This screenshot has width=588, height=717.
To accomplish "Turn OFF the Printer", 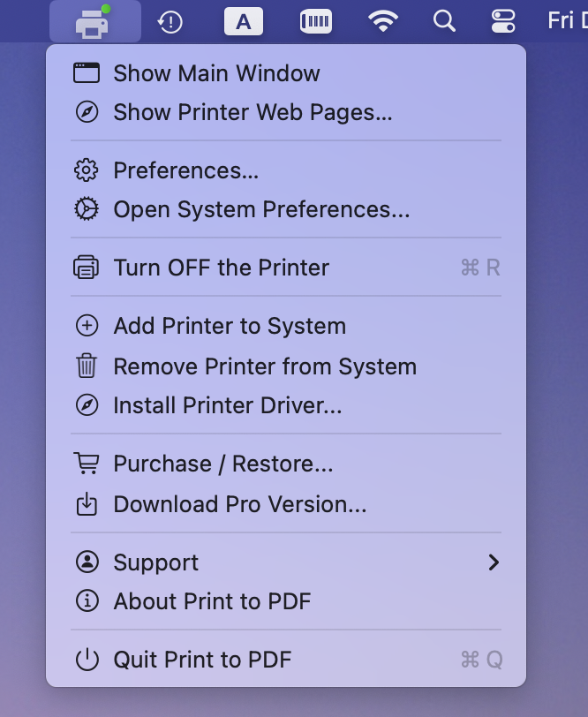I will 286,268.
